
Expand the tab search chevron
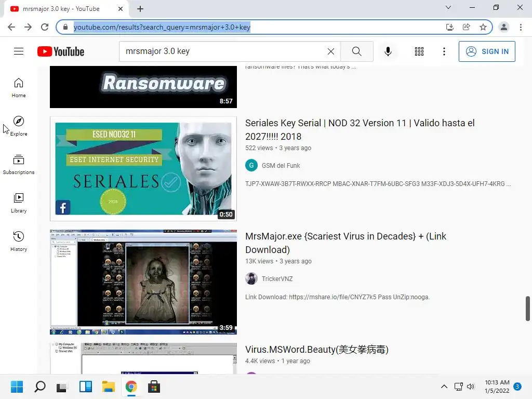pyautogui.click(x=448, y=7)
